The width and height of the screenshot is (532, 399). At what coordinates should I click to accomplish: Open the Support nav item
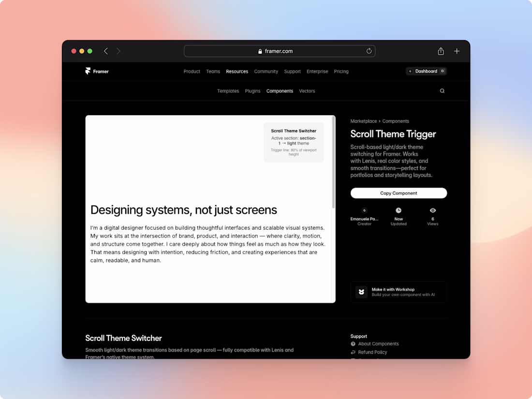pos(292,71)
